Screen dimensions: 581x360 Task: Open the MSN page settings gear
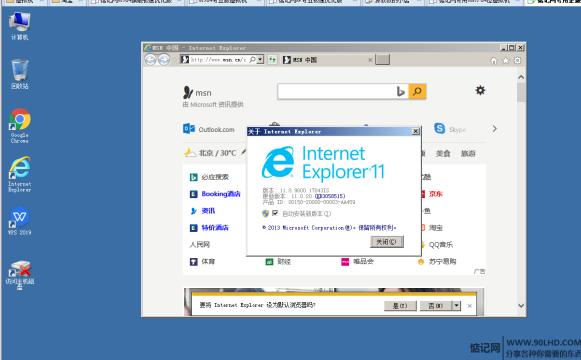coord(480,90)
